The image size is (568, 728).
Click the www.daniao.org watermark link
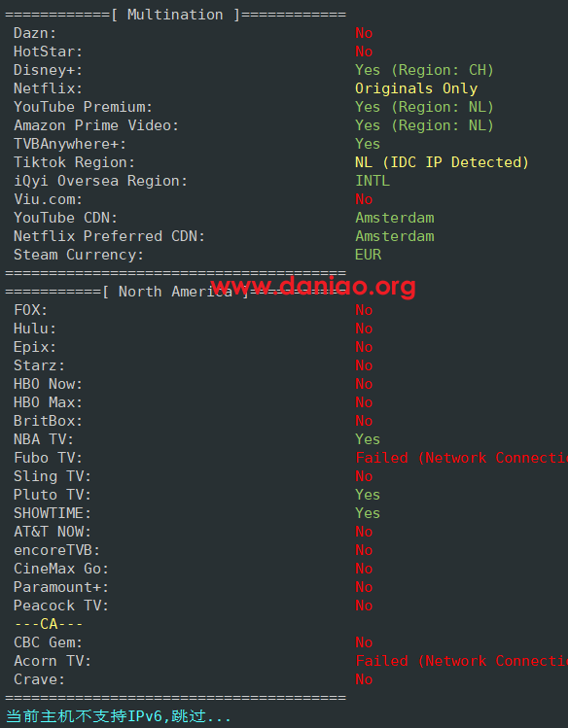312,286
